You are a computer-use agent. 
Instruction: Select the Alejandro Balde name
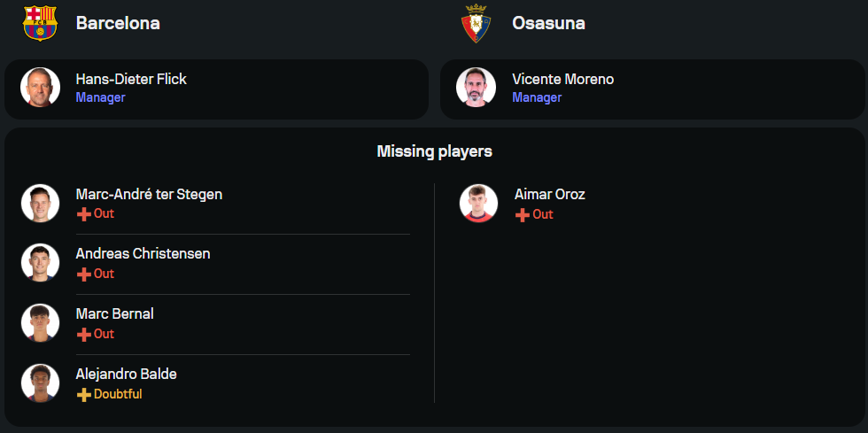pyautogui.click(x=126, y=375)
